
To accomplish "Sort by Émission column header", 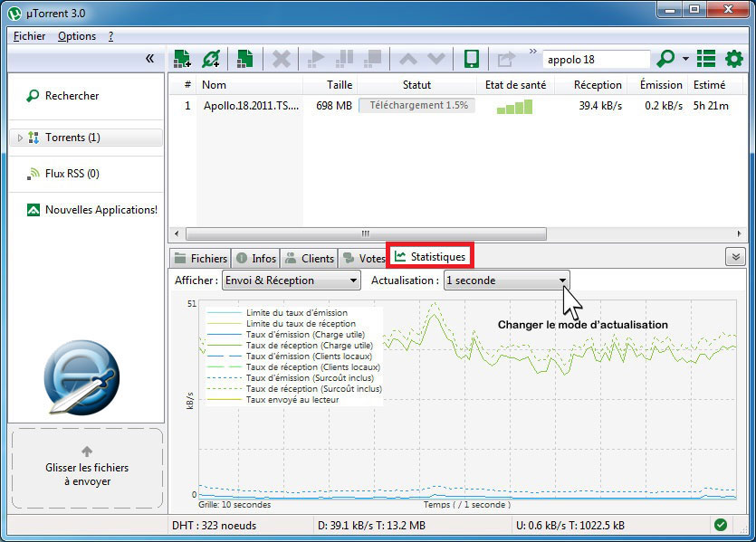I will pyautogui.click(x=657, y=85).
